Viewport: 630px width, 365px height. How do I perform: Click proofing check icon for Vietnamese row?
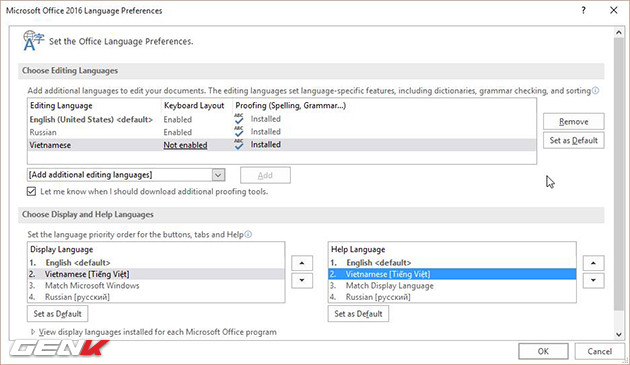click(239, 144)
